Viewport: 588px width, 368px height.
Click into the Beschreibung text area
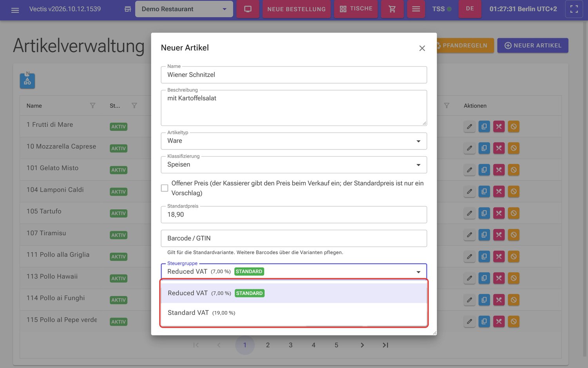pos(294,108)
